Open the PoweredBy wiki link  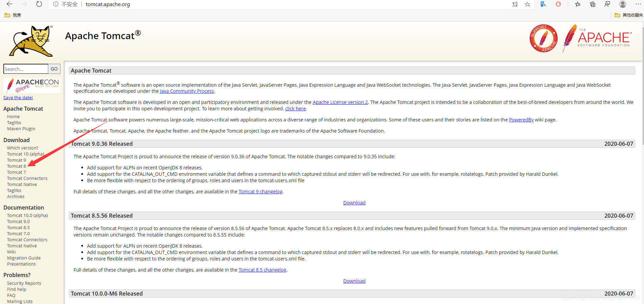521,120
